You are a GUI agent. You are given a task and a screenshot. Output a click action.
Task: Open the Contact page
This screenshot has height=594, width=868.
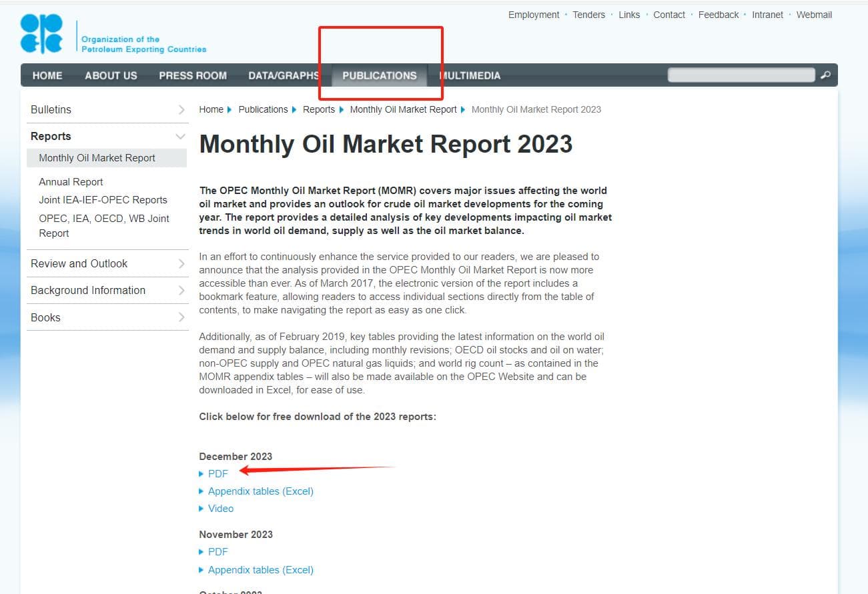(669, 15)
